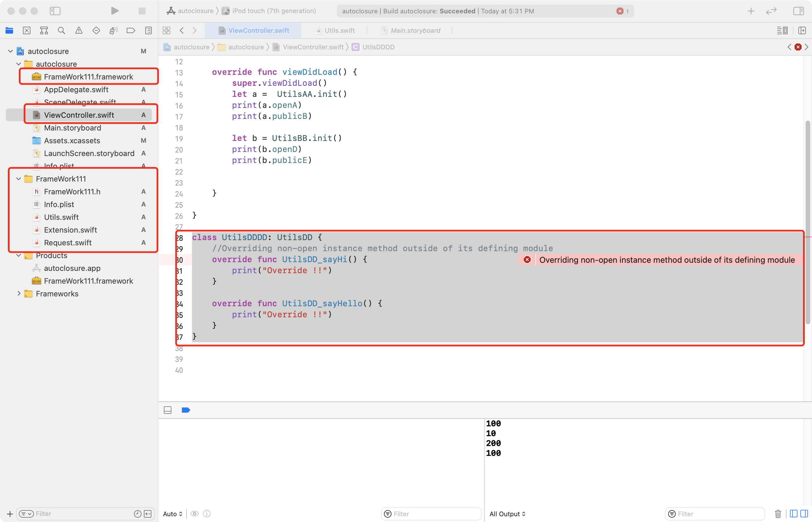Toggle the All Output dropdown filter
Screen dimensions: 812x522
pyautogui.click(x=508, y=513)
